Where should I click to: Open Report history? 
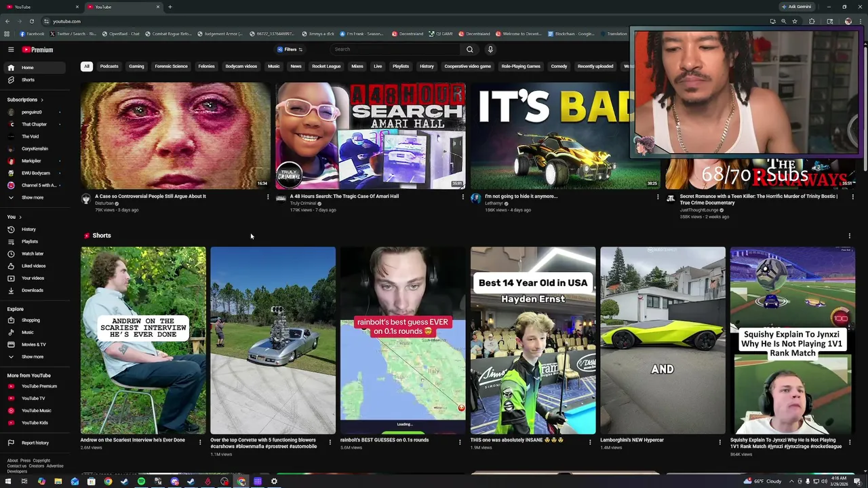(x=34, y=443)
